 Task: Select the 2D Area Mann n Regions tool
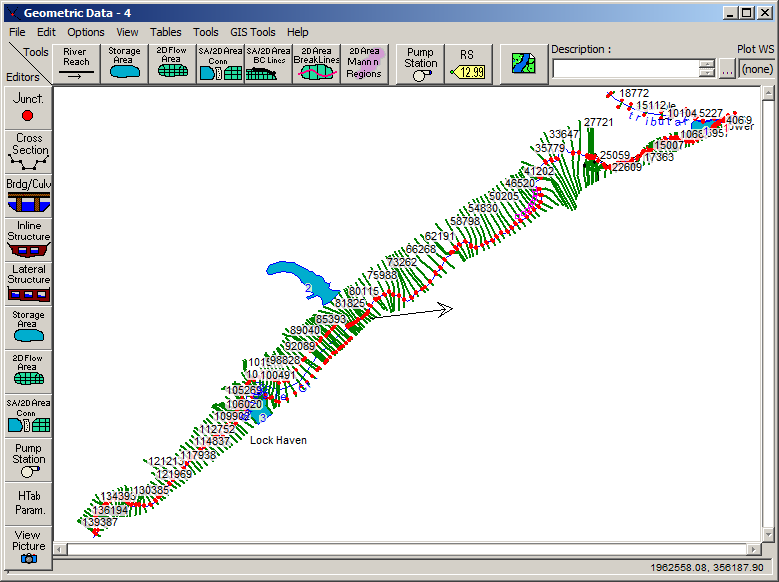point(364,64)
